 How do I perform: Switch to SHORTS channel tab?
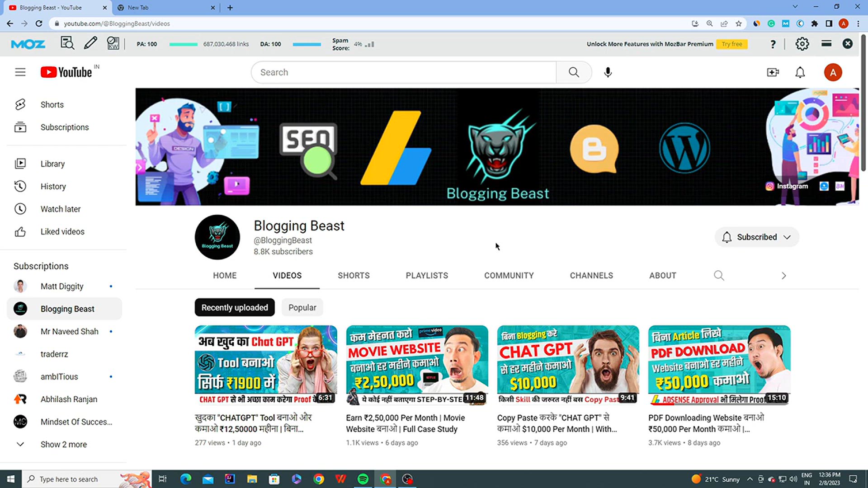click(354, 276)
